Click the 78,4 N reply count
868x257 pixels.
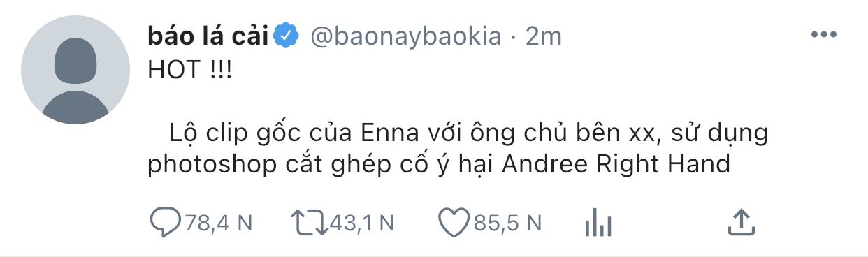coord(217,223)
